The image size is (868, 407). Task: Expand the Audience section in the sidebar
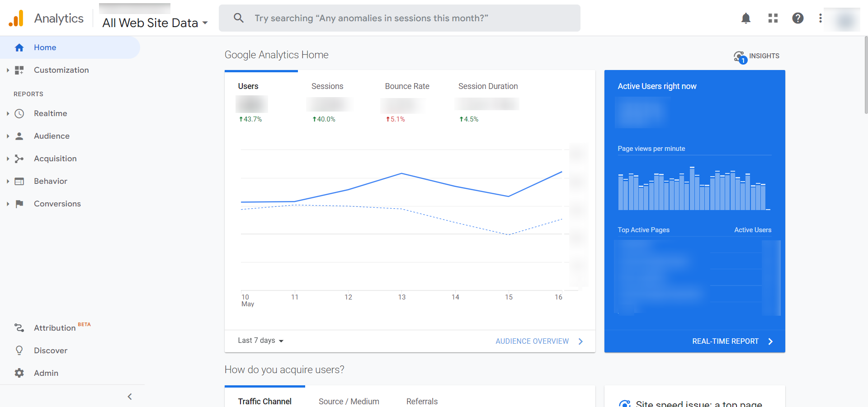pyautogui.click(x=7, y=136)
